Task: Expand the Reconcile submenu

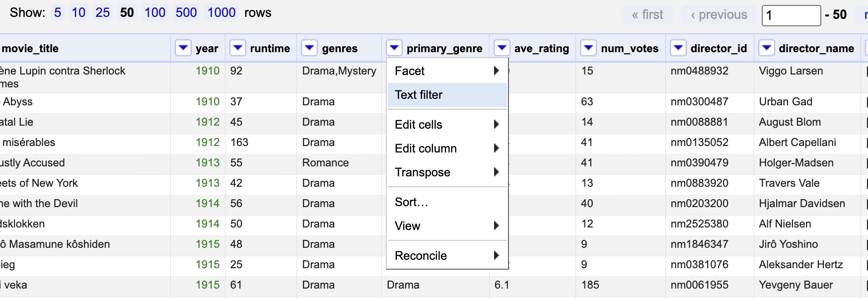Action: tap(447, 256)
